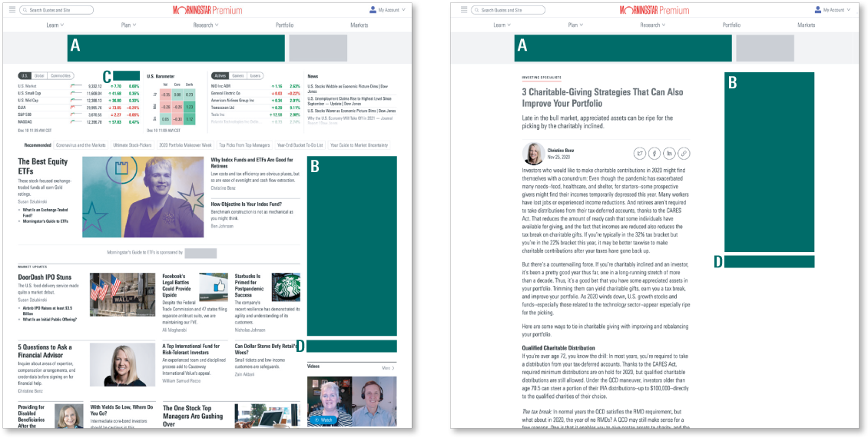Open hamburger menu on the homepage
The height and width of the screenshot is (438, 868).
[14, 10]
